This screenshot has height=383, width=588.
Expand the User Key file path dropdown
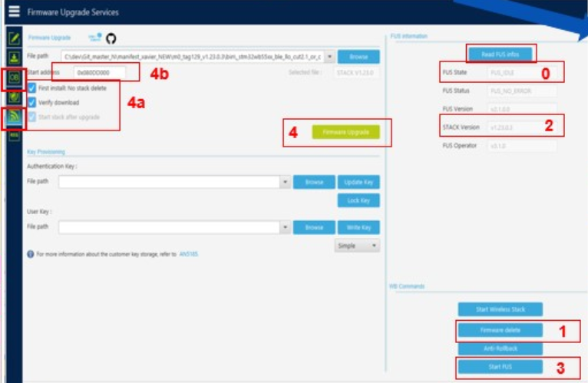285,227
